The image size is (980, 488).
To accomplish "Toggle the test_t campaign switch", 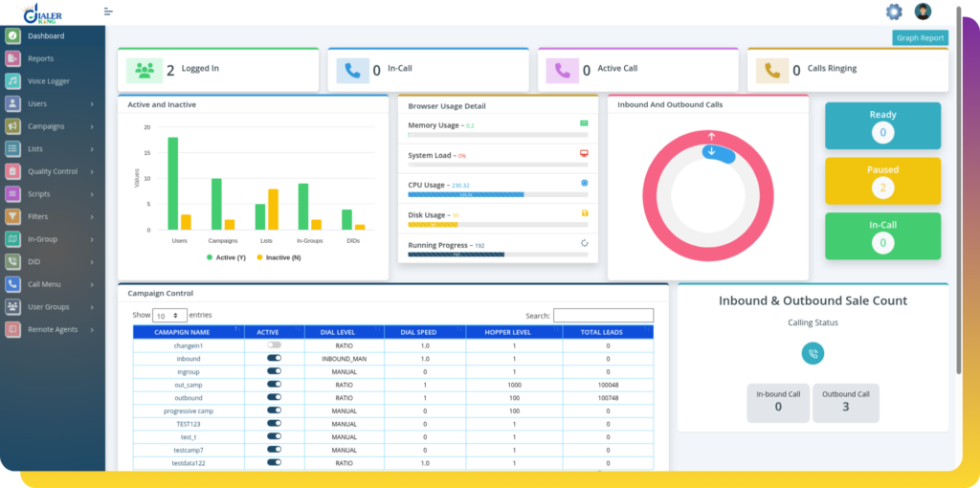I will (275, 436).
